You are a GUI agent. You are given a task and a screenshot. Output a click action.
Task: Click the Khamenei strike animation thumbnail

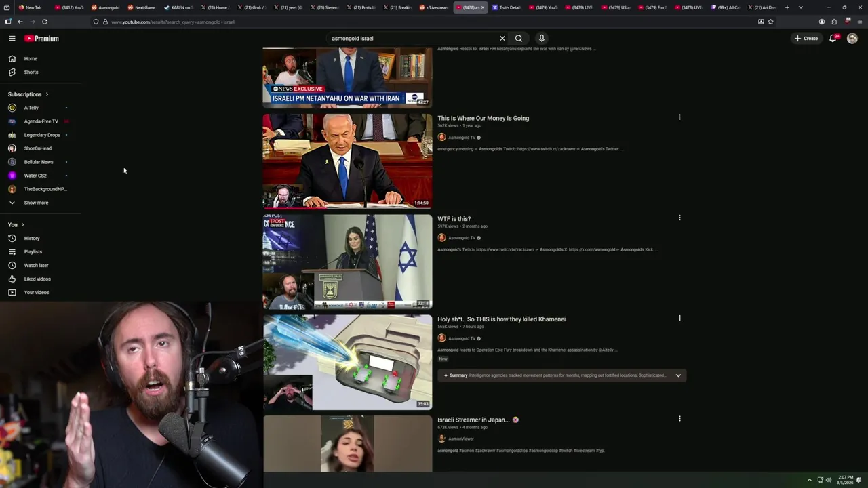[x=347, y=362]
